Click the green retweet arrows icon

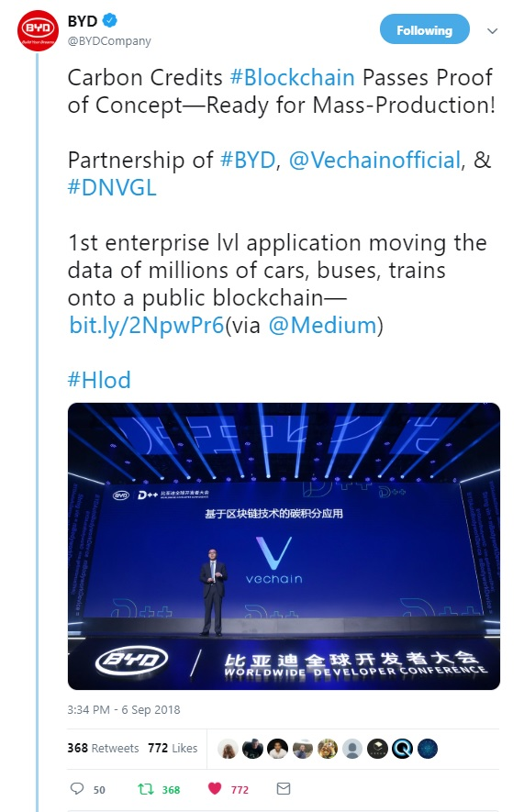point(146,789)
